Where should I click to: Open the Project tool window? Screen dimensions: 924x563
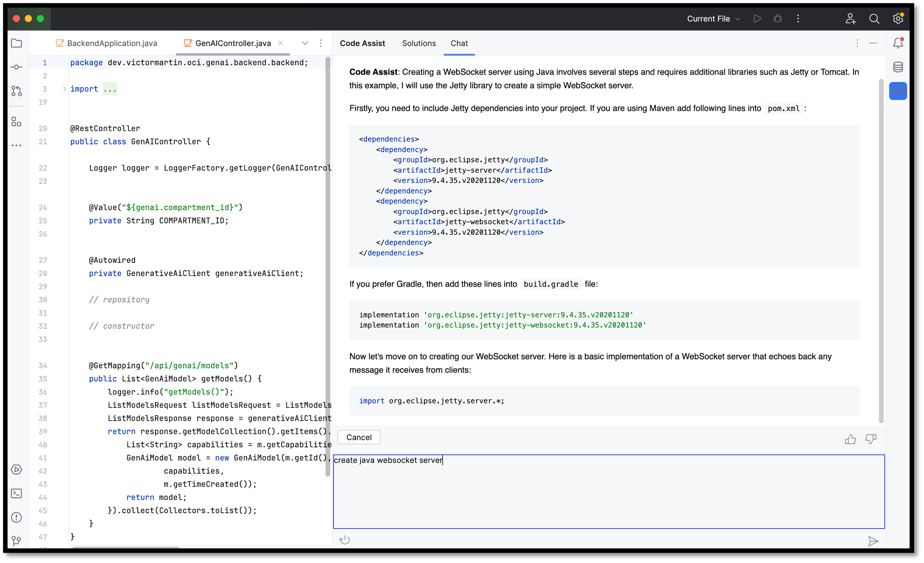[16, 43]
